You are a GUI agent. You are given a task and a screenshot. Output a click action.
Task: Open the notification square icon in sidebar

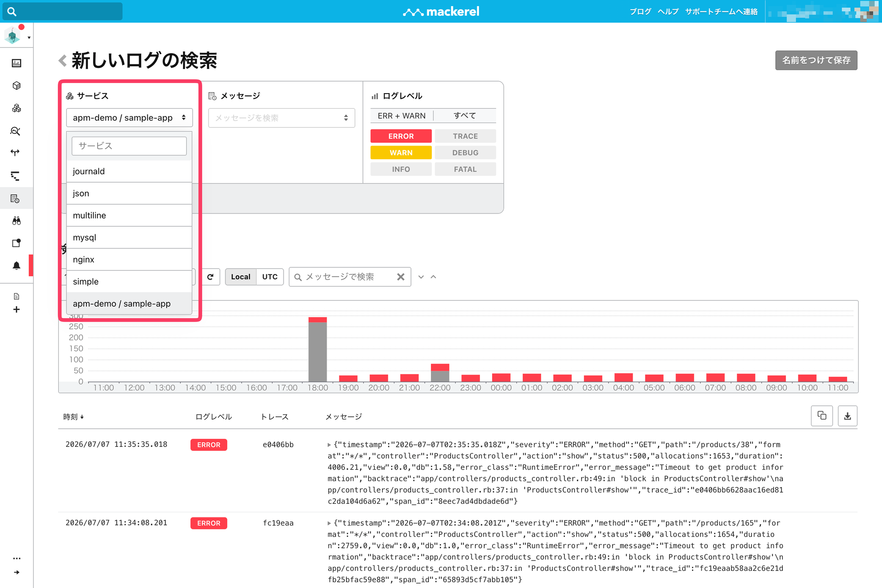[x=16, y=243]
